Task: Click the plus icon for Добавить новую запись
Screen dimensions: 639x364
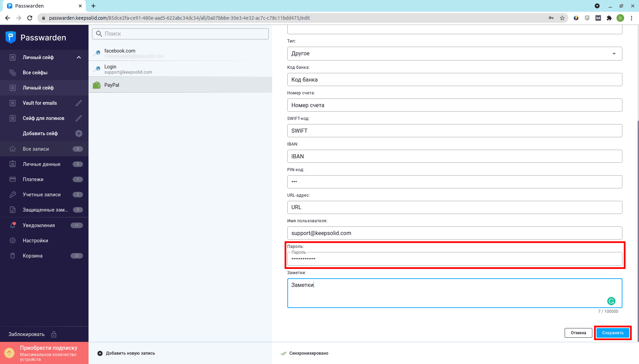Action: (x=100, y=353)
